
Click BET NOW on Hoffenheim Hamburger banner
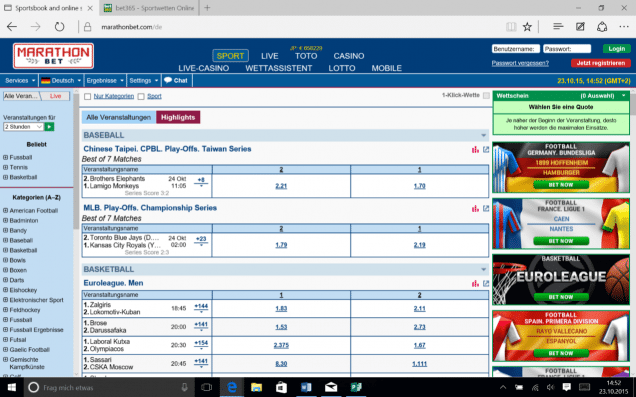(x=561, y=185)
